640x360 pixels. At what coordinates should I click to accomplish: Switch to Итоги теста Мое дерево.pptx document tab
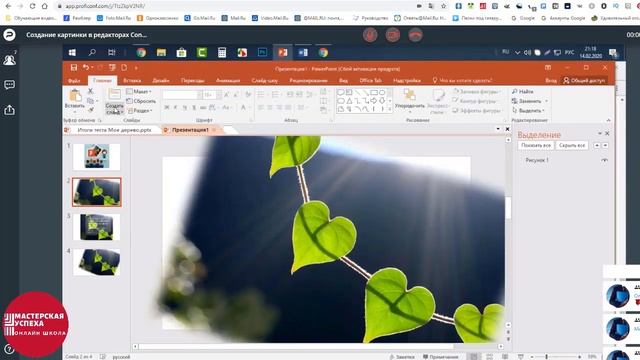(x=114, y=130)
